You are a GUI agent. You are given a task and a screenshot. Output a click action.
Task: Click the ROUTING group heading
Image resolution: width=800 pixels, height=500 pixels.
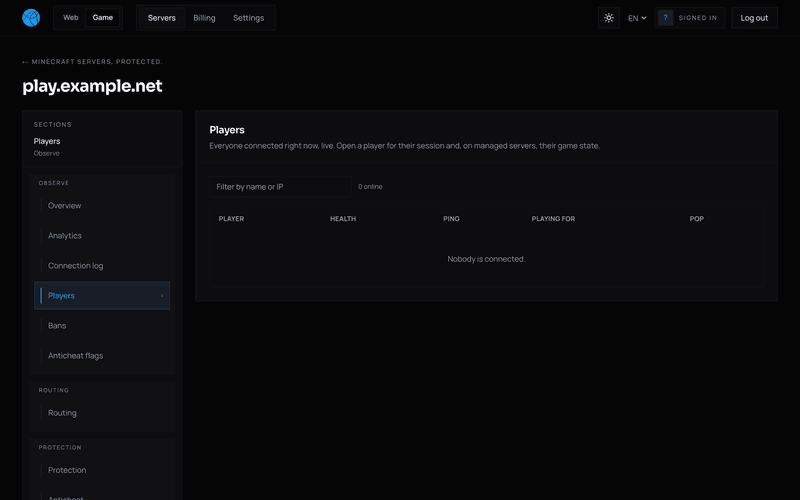pyautogui.click(x=54, y=390)
